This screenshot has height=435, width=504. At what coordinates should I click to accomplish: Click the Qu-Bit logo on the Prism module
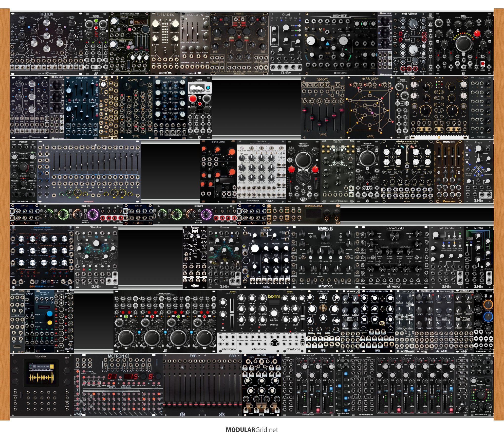pos(478,201)
